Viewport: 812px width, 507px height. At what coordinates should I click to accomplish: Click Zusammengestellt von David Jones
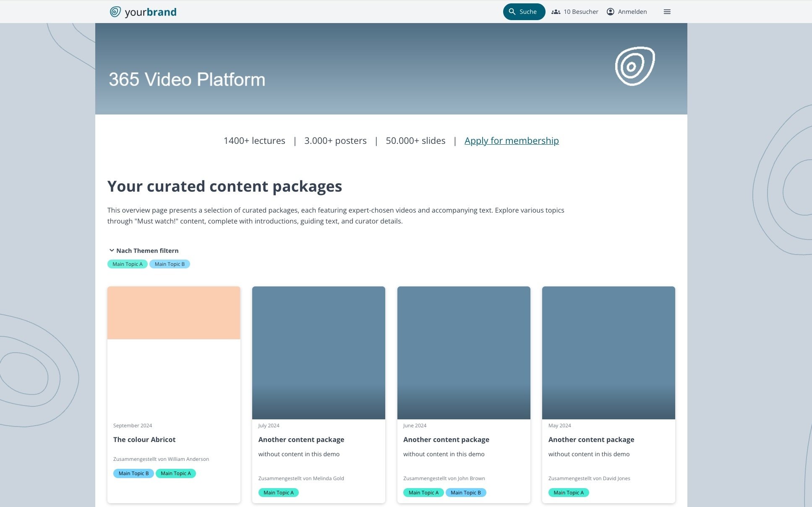[x=589, y=478]
